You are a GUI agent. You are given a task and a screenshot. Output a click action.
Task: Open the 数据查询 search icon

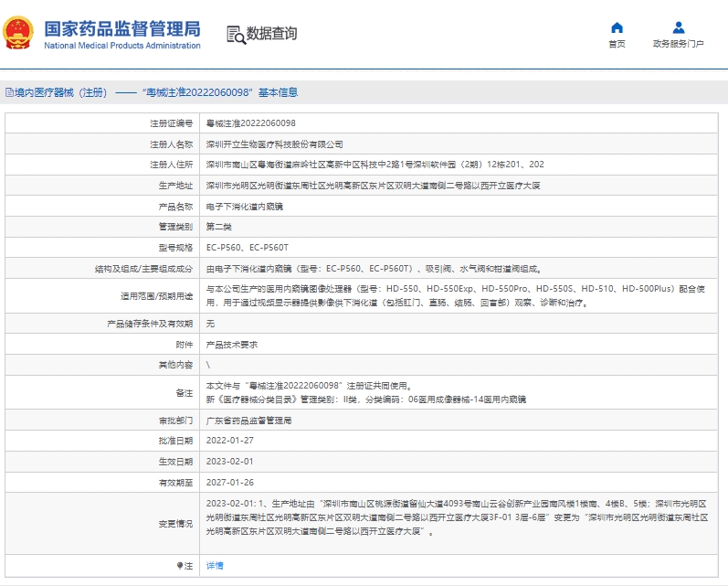[x=236, y=35]
